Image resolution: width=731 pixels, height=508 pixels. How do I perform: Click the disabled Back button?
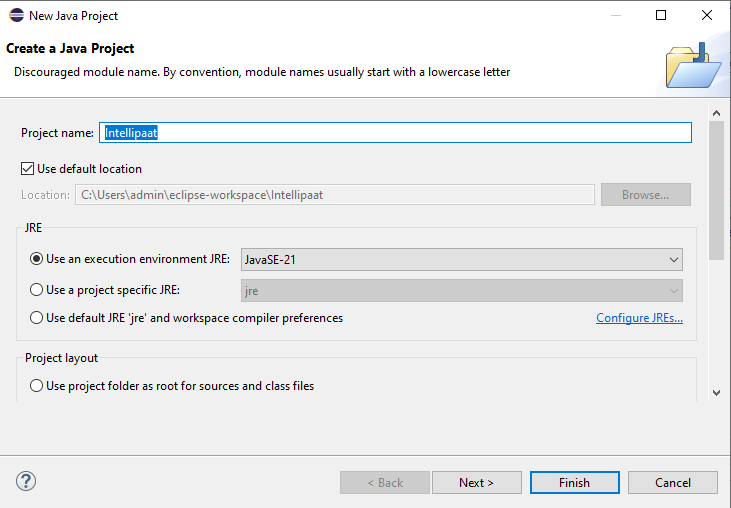point(385,482)
